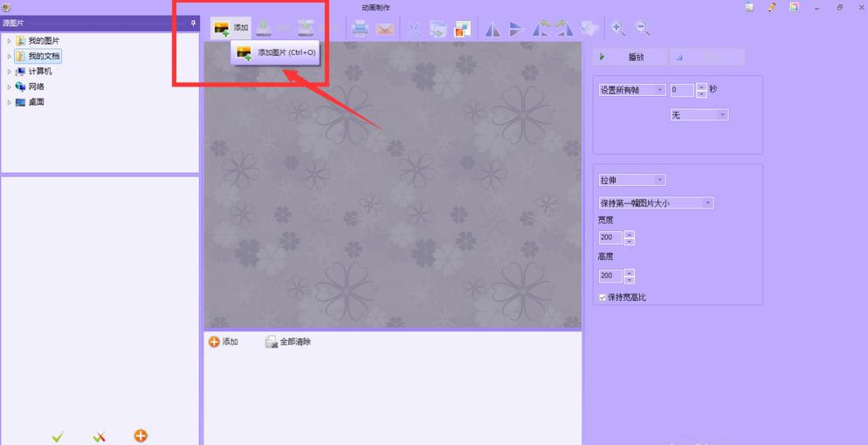Click the orange 添加 button below canvas
Screen dimensions: 868x445
tap(223, 342)
